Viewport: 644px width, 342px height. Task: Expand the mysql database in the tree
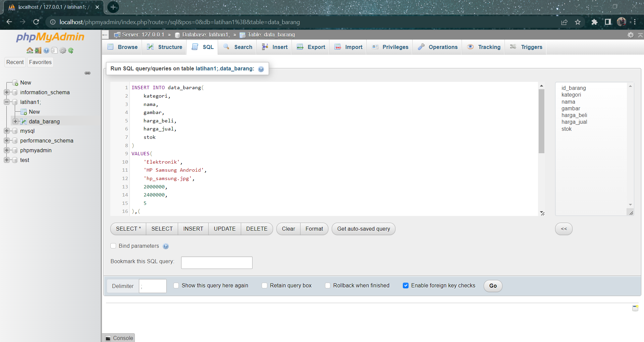point(7,131)
